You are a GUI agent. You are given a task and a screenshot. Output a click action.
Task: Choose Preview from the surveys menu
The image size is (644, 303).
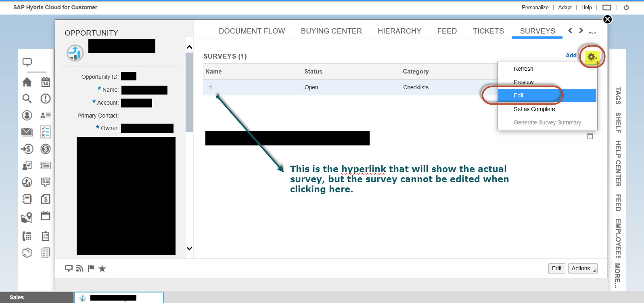[x=547, y=82]
